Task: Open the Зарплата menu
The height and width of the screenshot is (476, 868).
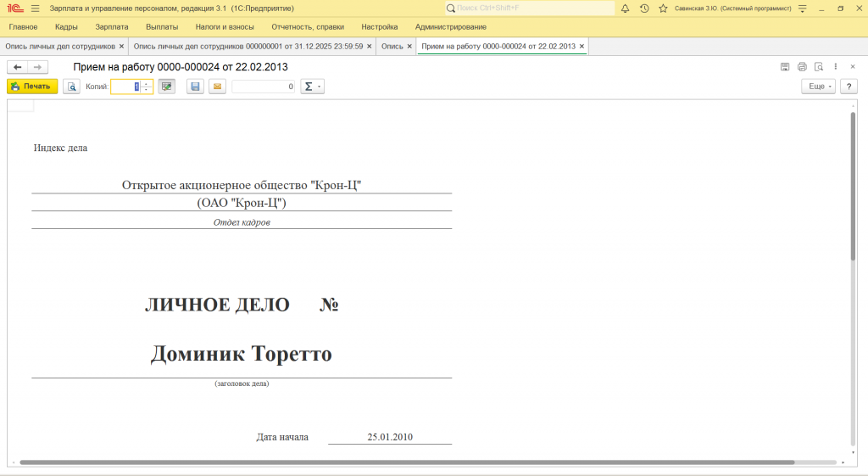Action: 112,27
